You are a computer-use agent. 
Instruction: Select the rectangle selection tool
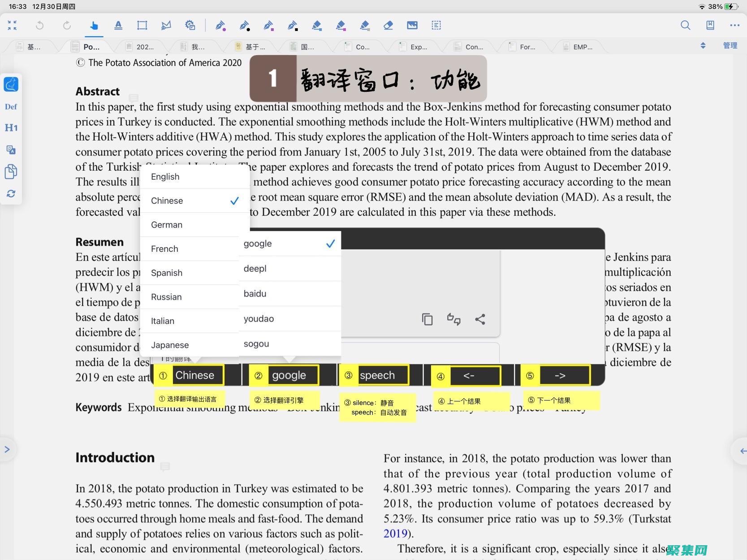142,26
